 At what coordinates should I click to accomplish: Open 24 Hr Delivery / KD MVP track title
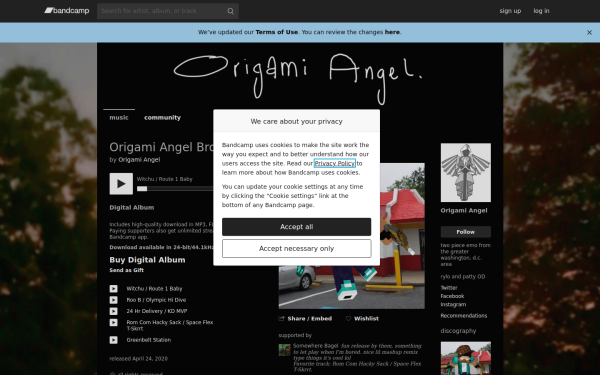157,311
